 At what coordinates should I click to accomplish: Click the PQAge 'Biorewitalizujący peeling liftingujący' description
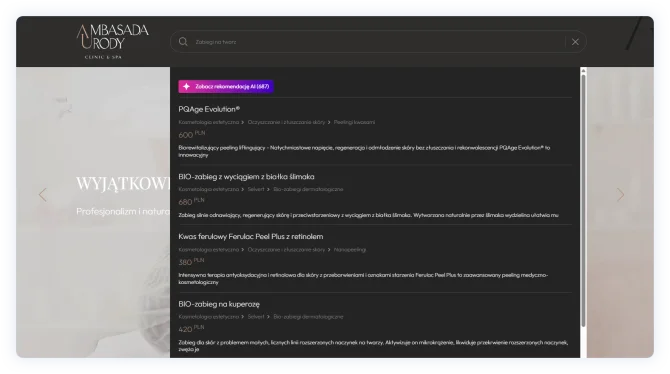(x=364, y=151)
